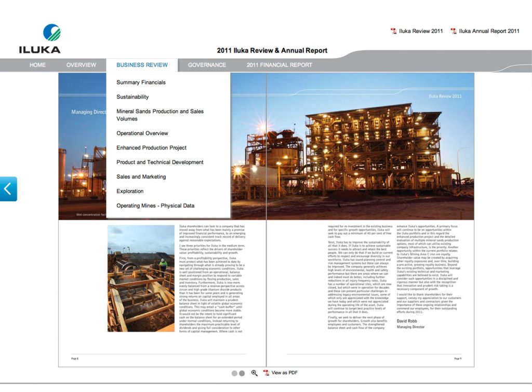Click the Iluka logo

pyautogui.click(x=39, y=39)
